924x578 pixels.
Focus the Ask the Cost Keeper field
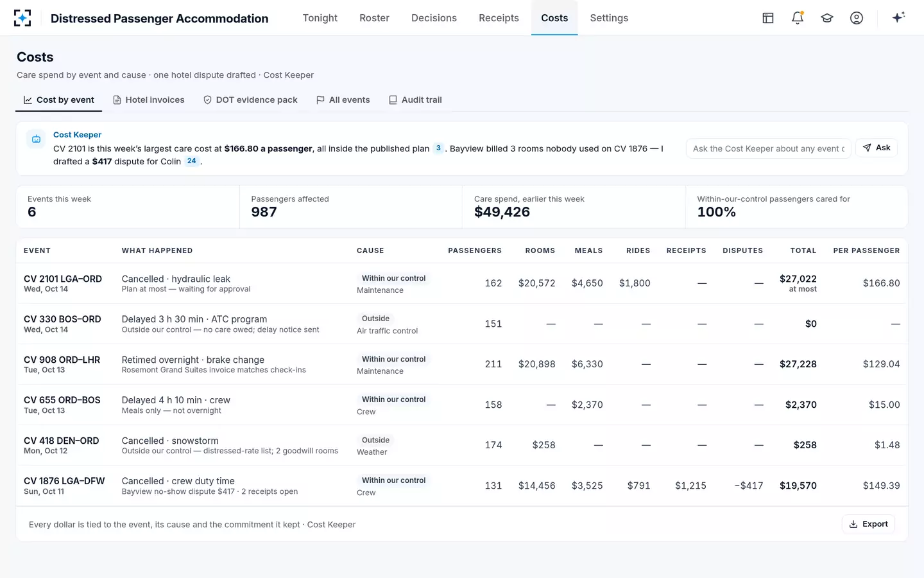[768, 148]
